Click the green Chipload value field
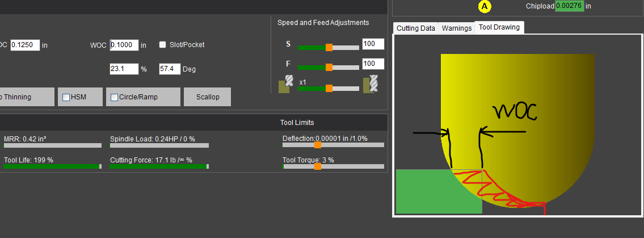This screenshot has height=238, width=644. click(569, 6)
